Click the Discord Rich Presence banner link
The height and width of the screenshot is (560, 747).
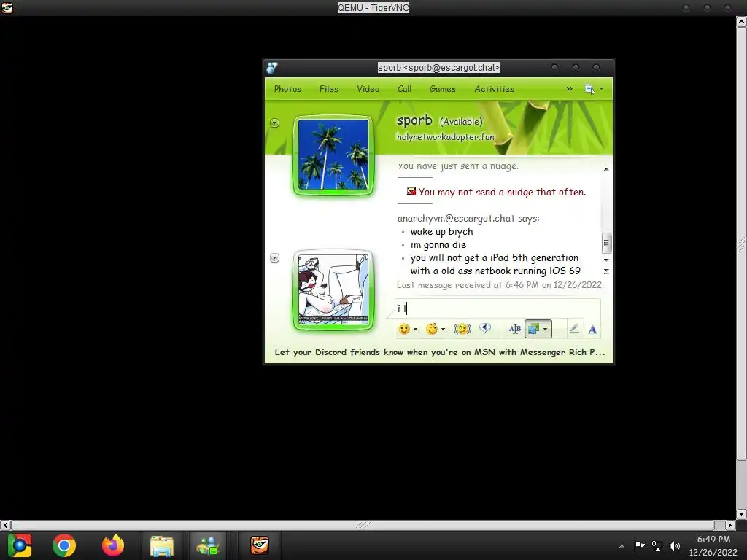pyautogui.click(x=440, y=352)
